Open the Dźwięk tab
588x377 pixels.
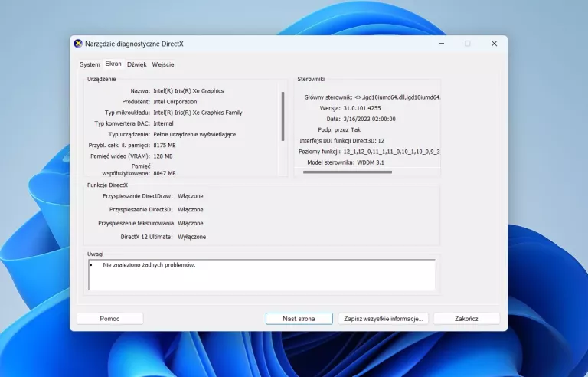(x=136, y=64)
